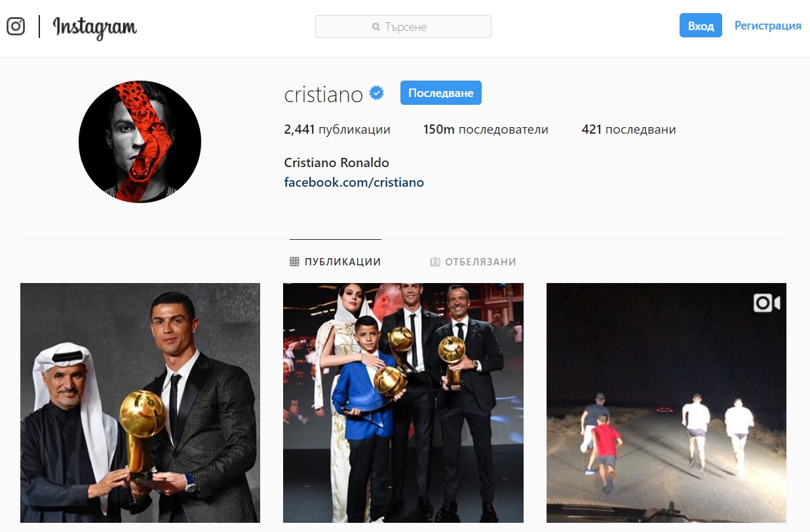This screenshot has height=532, width=810.
Task: Click the Instagram camera glyph icon
Action: tap(16, 26)
